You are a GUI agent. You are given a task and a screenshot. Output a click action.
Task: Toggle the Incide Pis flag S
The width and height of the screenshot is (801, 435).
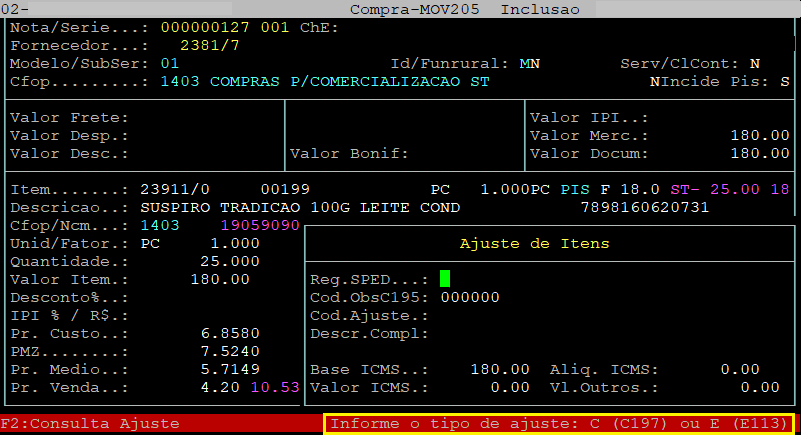(x=784, y=81)
